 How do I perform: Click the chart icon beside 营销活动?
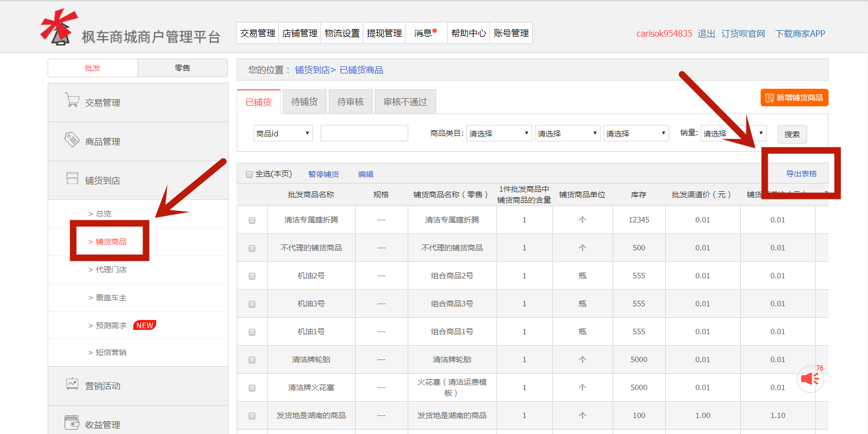click(x=72, y=384)
